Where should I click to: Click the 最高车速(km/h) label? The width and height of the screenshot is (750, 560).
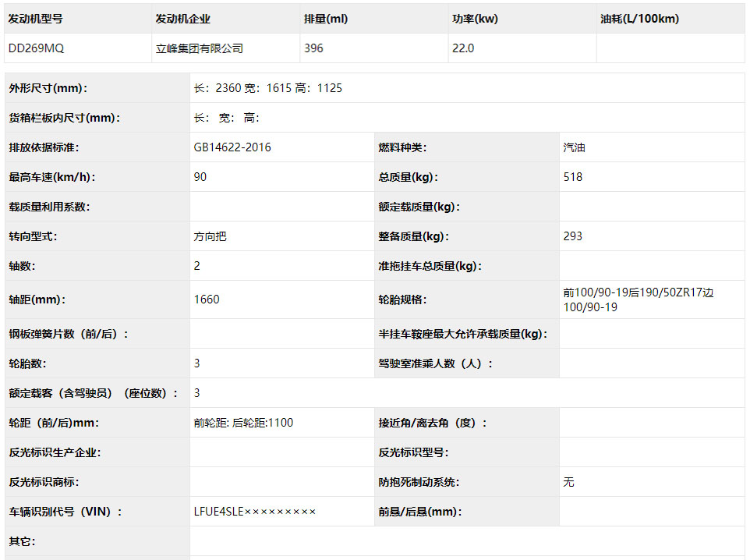point(52,177)
